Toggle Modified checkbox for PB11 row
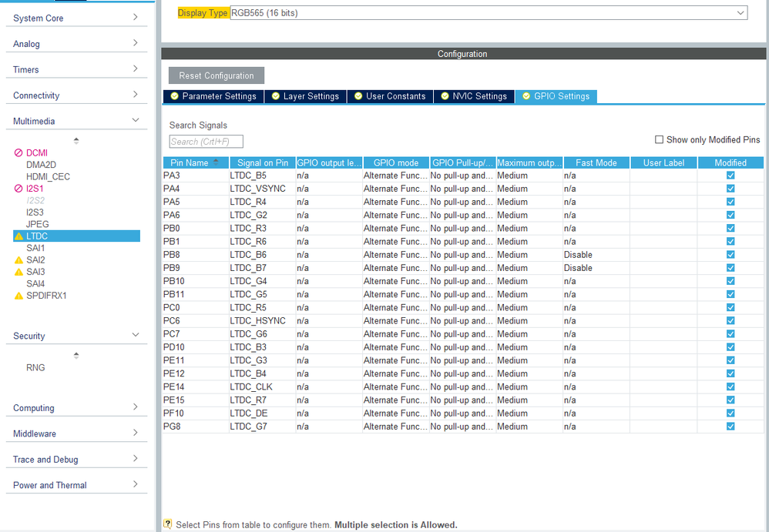 point(730,294)
